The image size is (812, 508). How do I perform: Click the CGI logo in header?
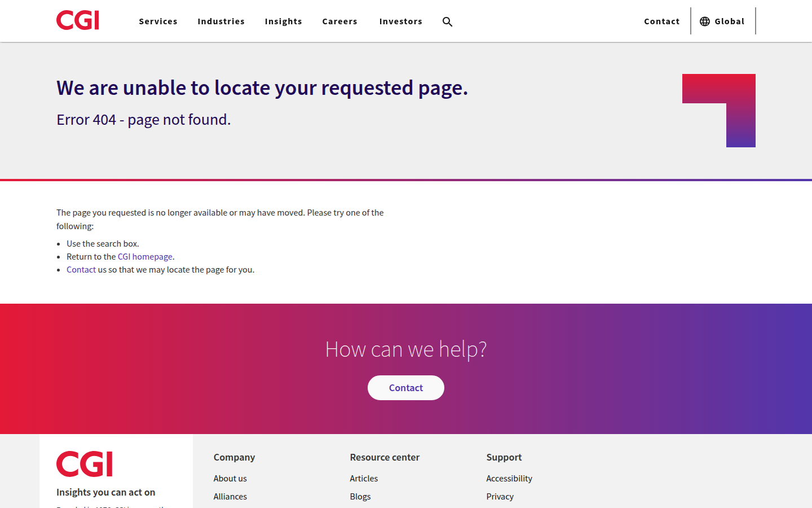click(x=78, y=21)
